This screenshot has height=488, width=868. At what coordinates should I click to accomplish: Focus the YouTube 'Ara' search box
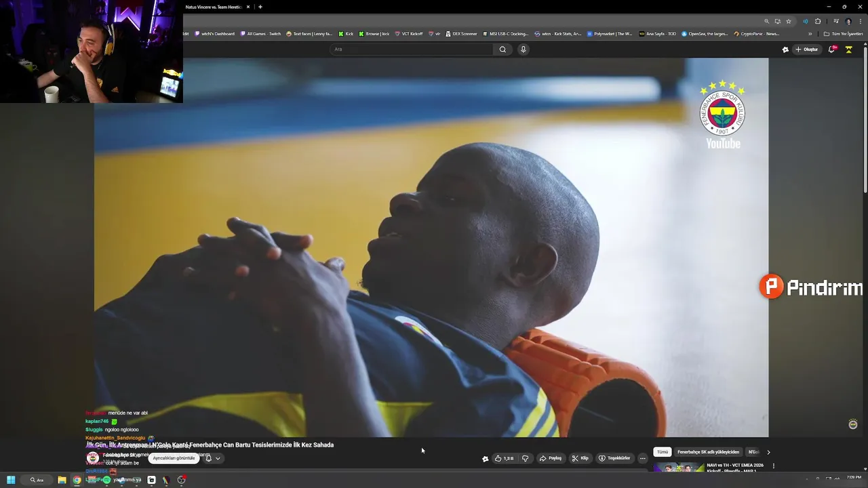click(412, 49)
